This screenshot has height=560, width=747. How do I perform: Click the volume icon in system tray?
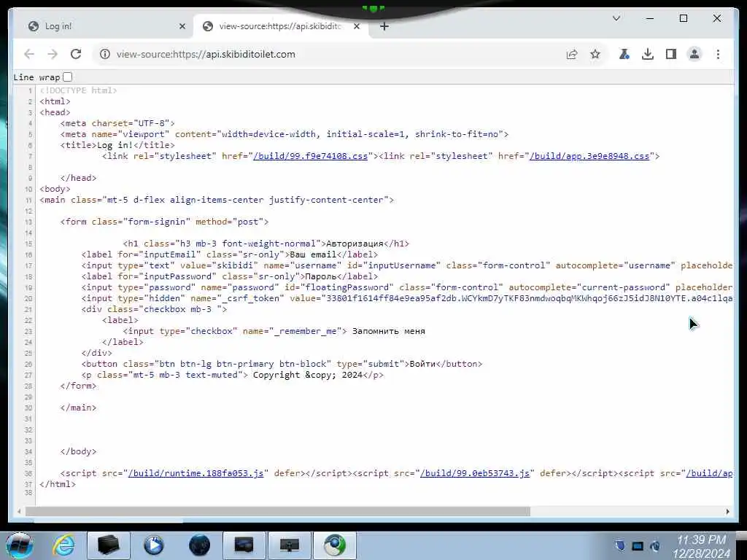655,546
